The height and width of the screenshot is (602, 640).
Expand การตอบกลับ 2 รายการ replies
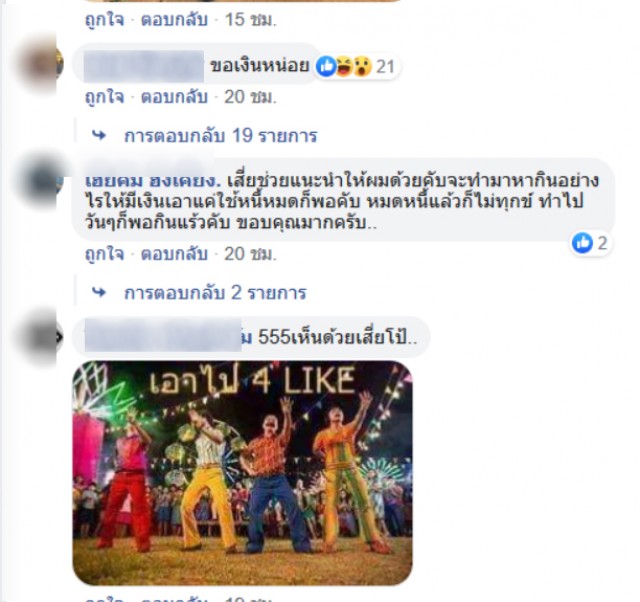point(215,293)
